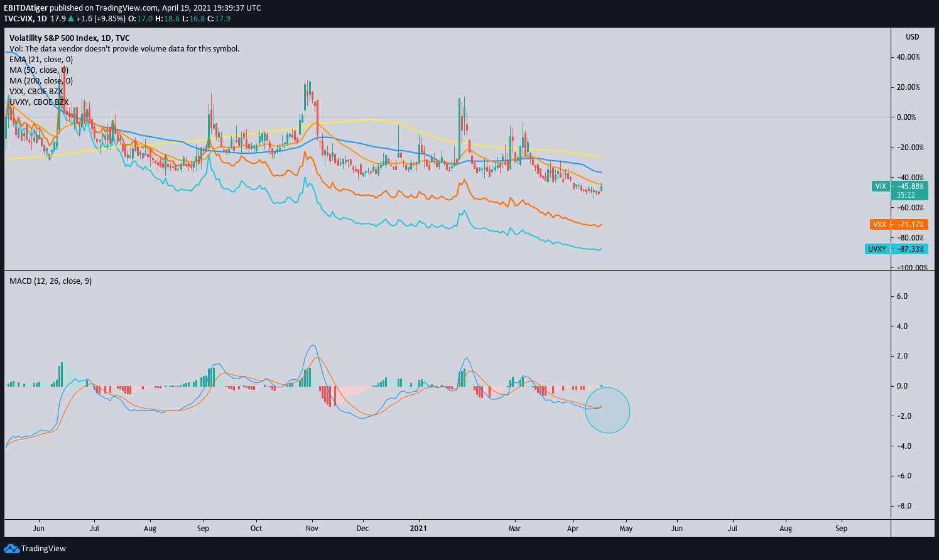Click the 'MACD (12, 26, close, 9)' indicator label

point(50,281)
